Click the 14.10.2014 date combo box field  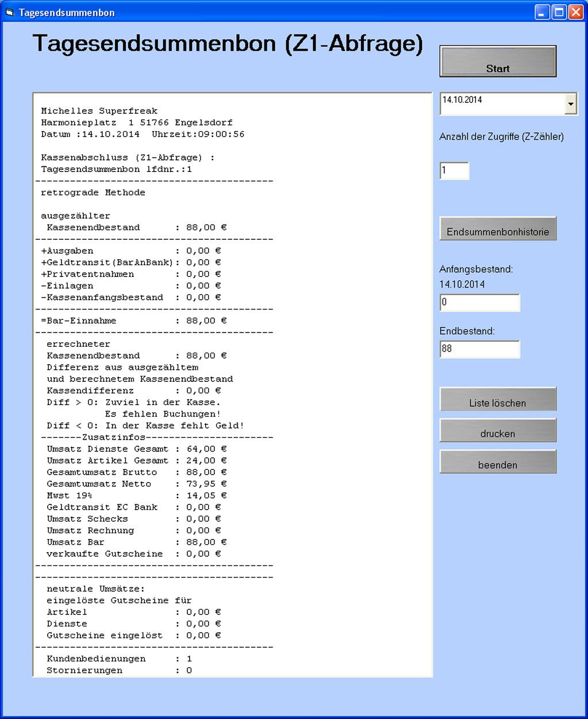[502, 104]
